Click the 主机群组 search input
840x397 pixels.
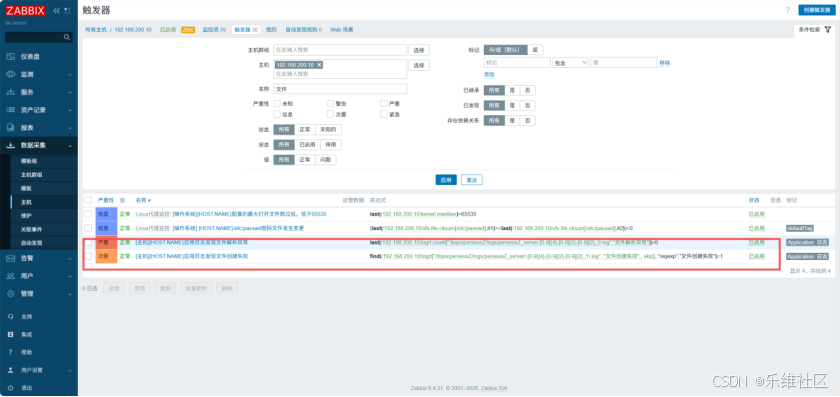click(x=340, y=50)
